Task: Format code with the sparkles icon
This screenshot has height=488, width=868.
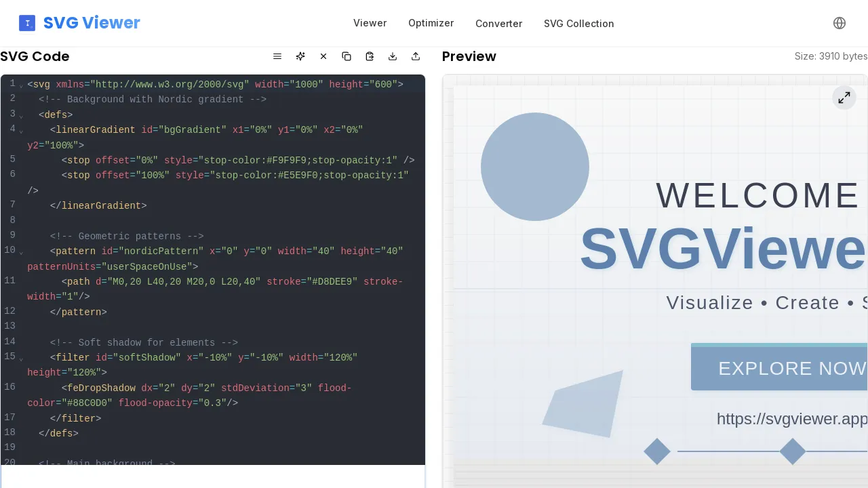Action: point(300,56)
